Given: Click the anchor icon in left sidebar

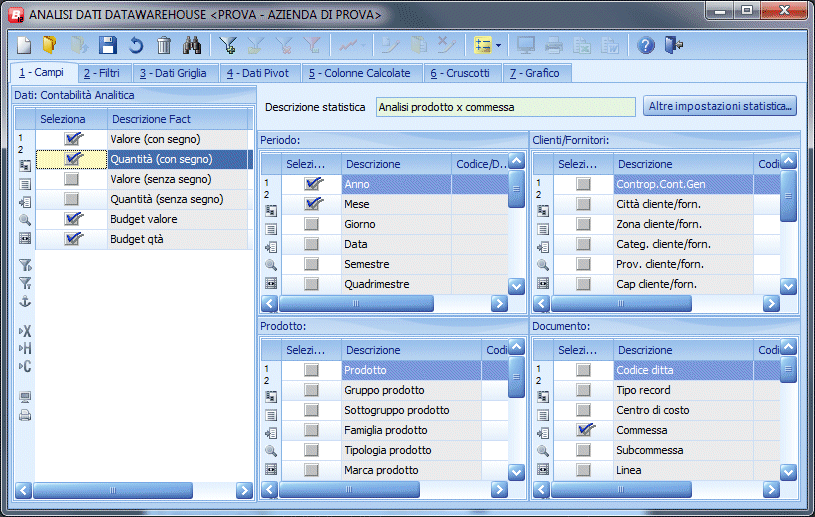Looking at the screenshot, I should [x=25, y=301].
